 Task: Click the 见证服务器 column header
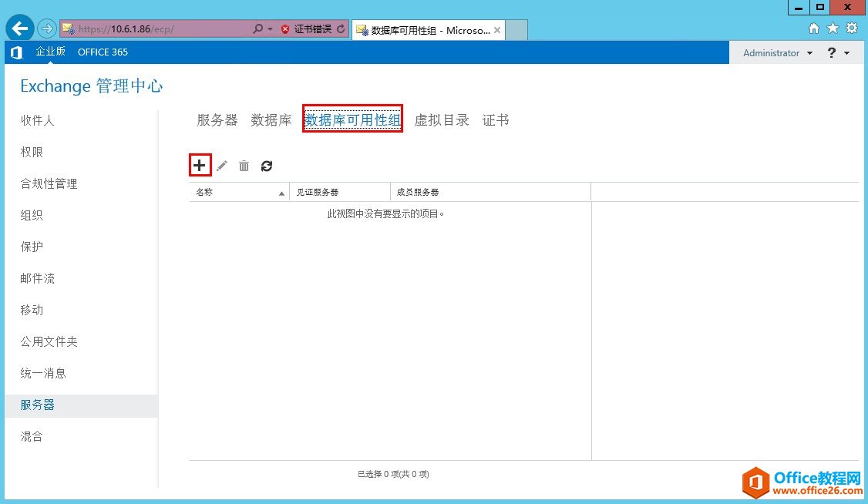[x=340, y=192]
